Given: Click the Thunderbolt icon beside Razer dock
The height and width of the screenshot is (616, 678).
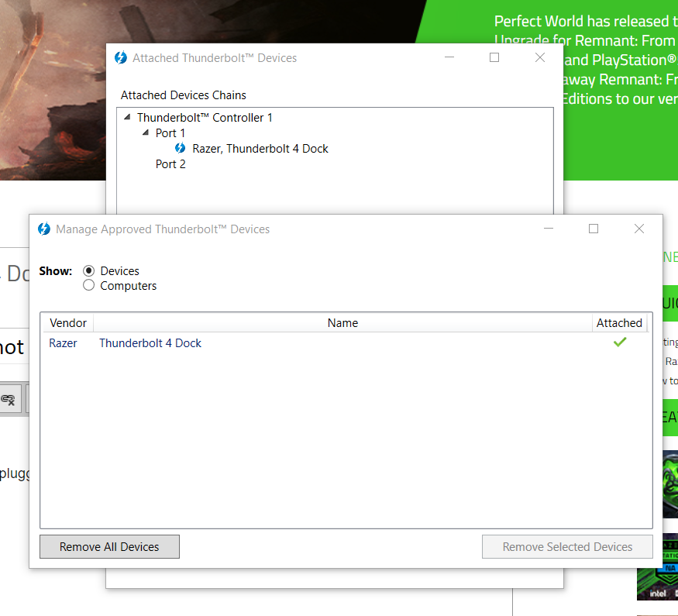Looking at the screenshot, I should pyautogui.click(x=181, y=148).
